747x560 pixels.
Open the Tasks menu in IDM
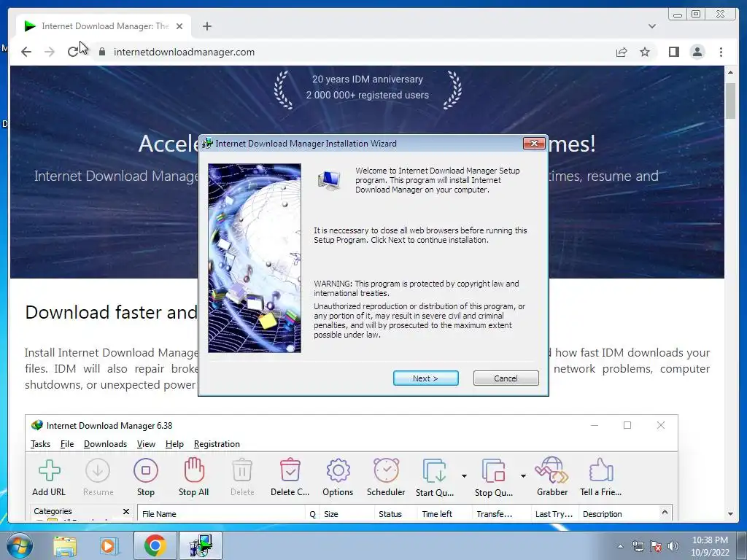point(41,444)
